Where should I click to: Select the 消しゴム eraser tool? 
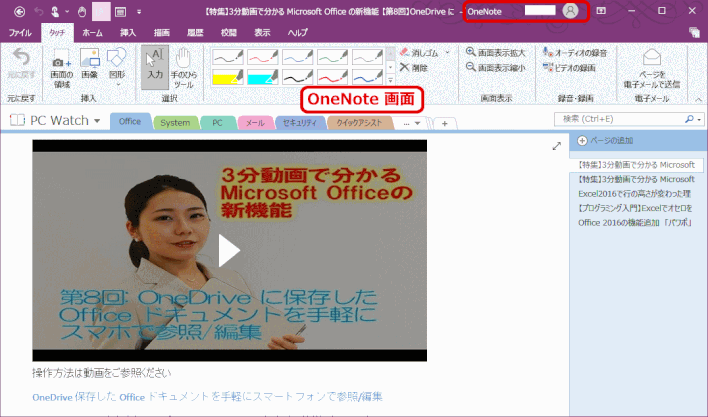[419, 53]
